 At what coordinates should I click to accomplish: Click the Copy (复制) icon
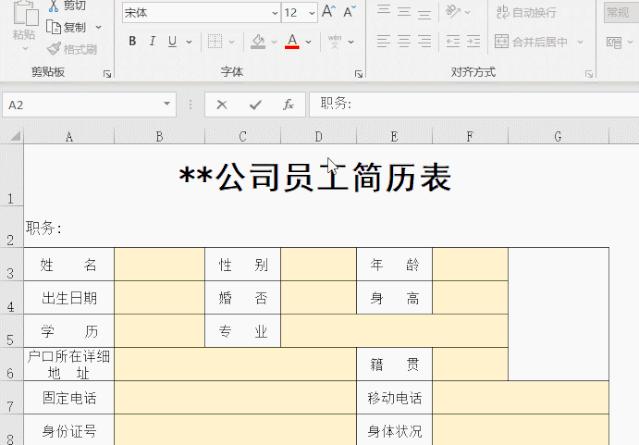[x=53, y=27]
